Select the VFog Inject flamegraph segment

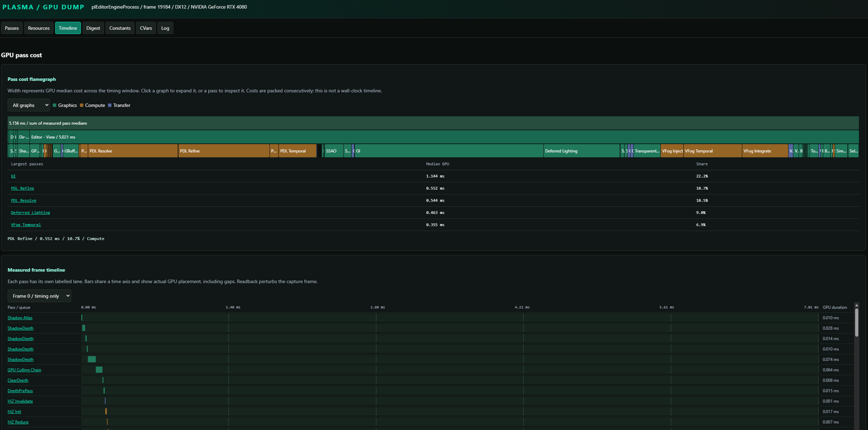(x=672, y=151)
